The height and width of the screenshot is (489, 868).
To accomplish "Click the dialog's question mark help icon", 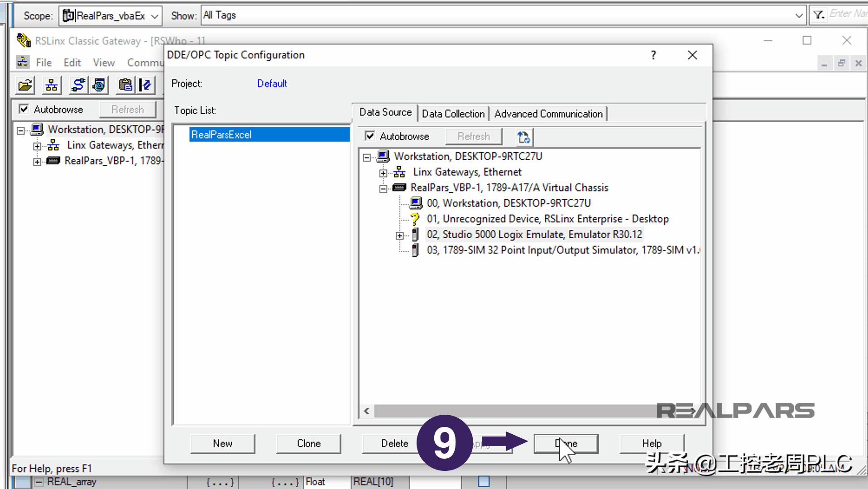I will pyautogui.click(x=653, y=55).
